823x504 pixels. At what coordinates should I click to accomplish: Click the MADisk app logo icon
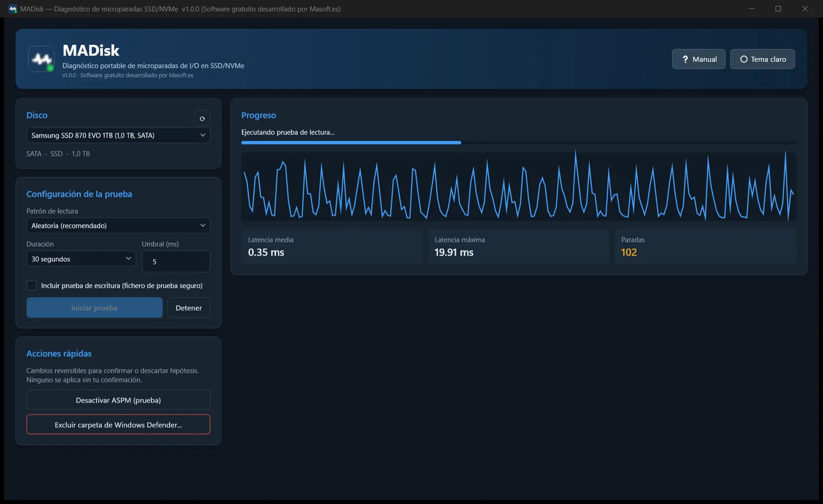point(41,59)
